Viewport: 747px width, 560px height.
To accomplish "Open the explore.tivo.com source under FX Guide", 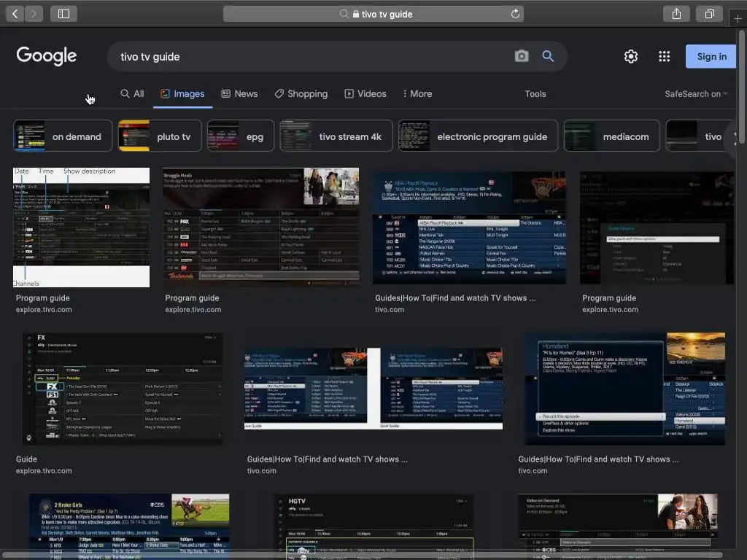I will pyautogui.click(x=44, y=470).
